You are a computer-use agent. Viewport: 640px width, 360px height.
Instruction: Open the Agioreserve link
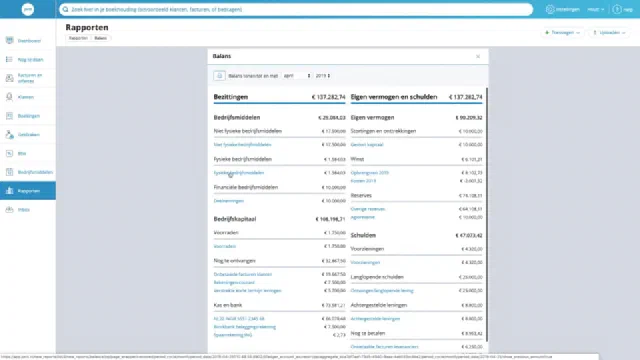point(362,217)
